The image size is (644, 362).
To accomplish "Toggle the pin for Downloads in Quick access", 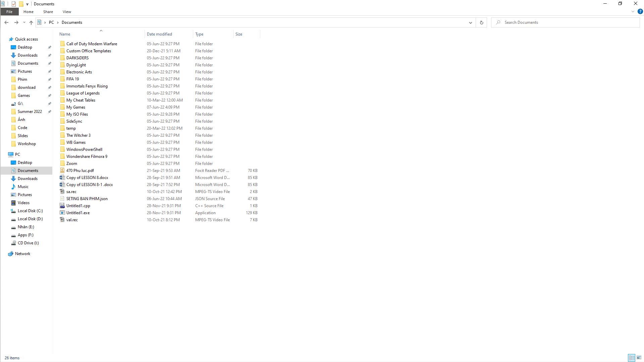I will [50, 55].
